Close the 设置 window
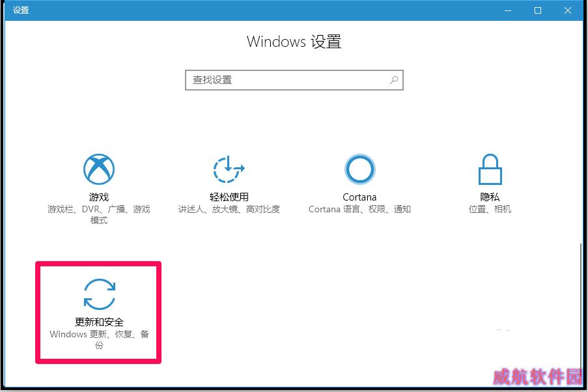The height and width of the screenshot is (392, 588). (x=568, y=10)
